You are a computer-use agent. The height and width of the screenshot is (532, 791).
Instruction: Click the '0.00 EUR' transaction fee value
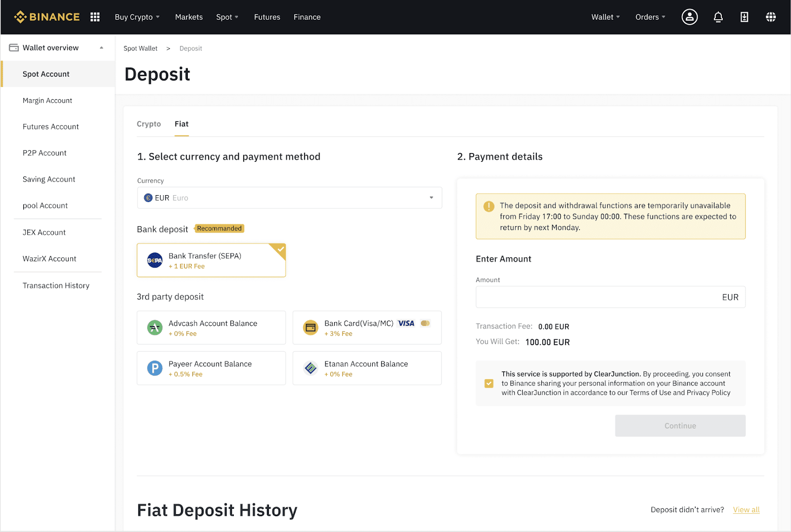point(554,327)
